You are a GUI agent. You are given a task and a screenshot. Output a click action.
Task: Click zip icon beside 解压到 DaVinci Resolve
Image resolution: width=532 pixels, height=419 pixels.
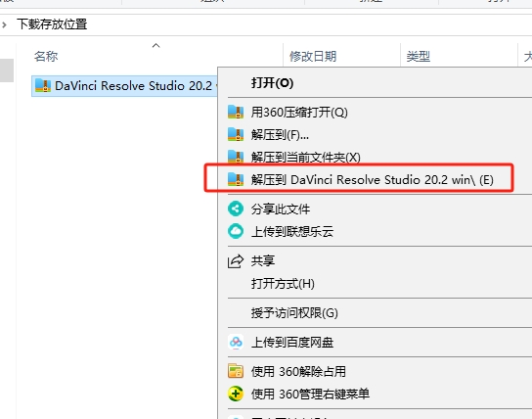coord(236,179)
